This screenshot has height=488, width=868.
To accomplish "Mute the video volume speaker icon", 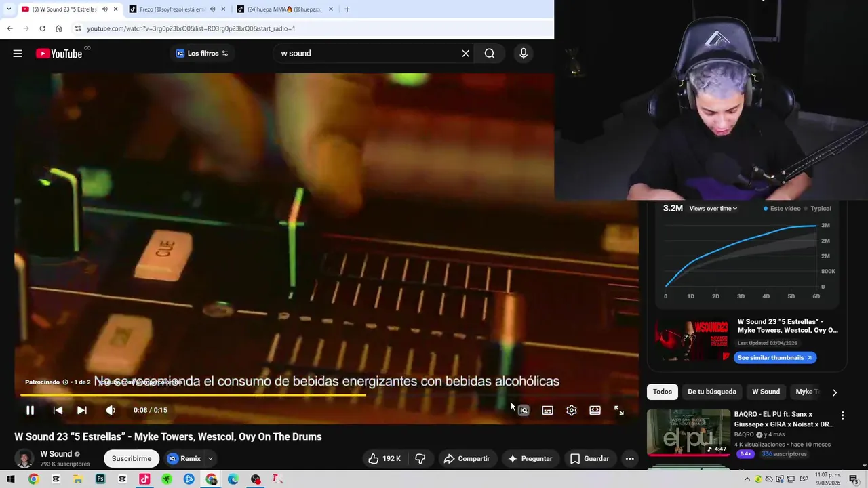I will click(x=111, y=410).
